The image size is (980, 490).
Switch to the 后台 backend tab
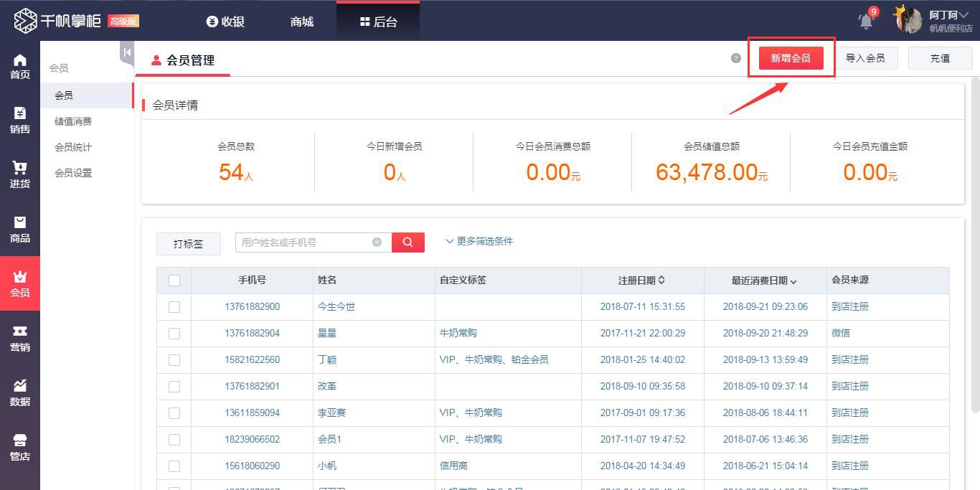(377, 21)
